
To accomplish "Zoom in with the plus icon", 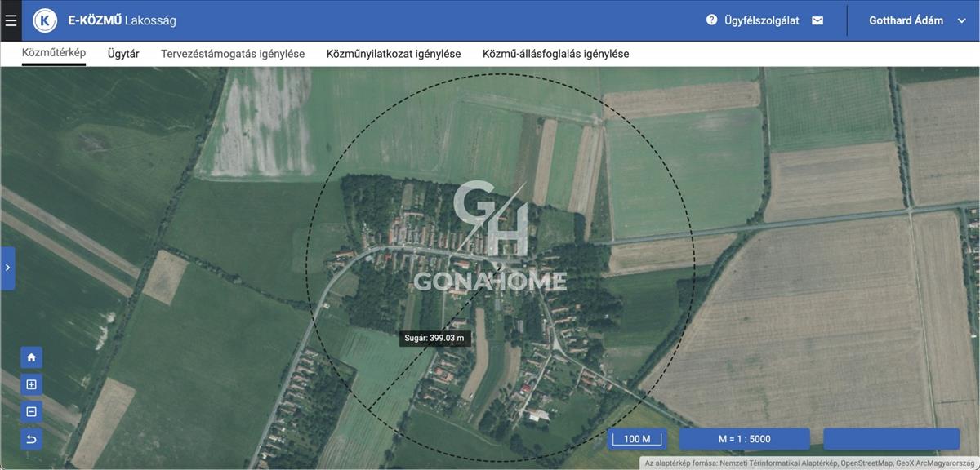I will [31, 384].
